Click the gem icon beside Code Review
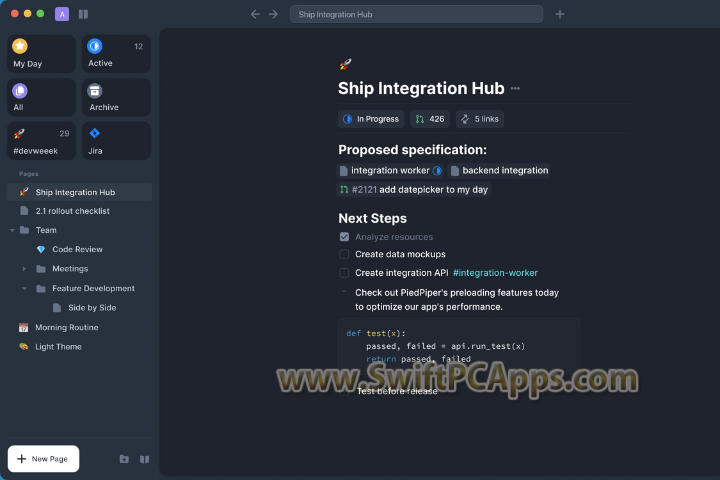Viewport: 720px width, 480px height. tap(41, 249)
